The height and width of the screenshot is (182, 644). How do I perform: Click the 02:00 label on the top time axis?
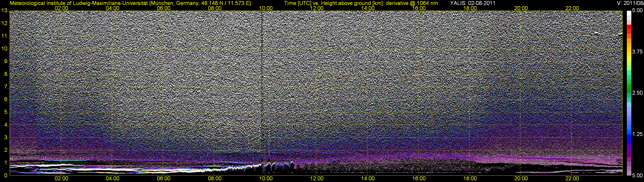click(x=61, y=8)
